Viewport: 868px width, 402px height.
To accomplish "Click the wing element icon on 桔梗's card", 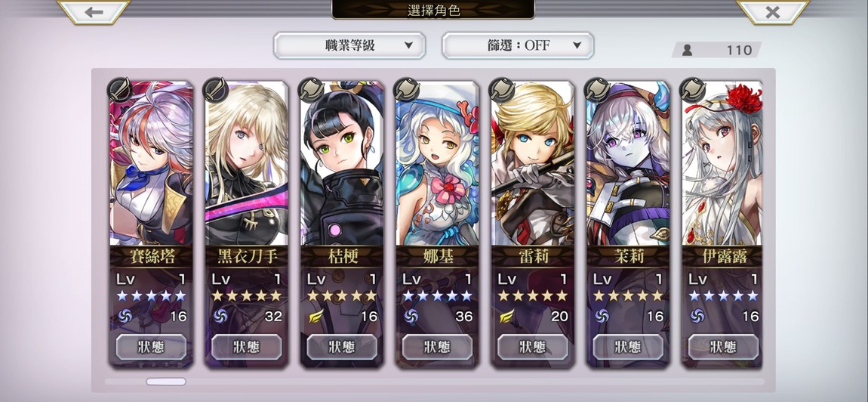I will coord(315,316).
